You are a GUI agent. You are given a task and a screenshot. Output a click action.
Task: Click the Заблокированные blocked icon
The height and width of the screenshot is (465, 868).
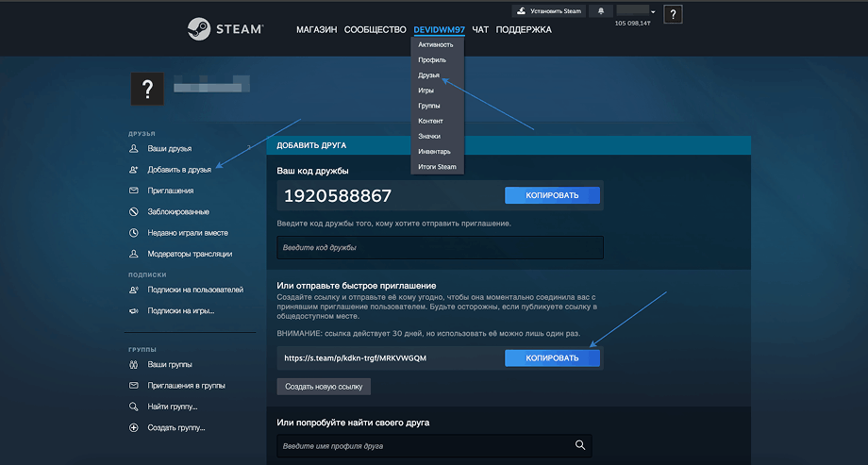coord(133,212)
